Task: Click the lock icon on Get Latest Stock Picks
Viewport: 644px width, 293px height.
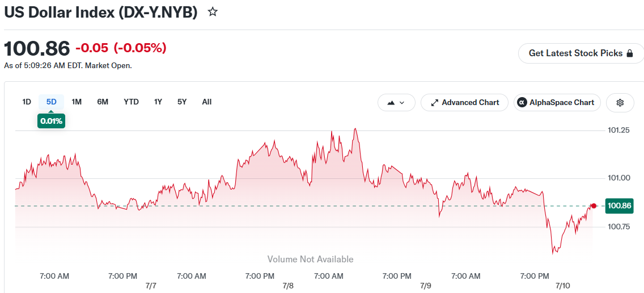Action: point(629,53)
